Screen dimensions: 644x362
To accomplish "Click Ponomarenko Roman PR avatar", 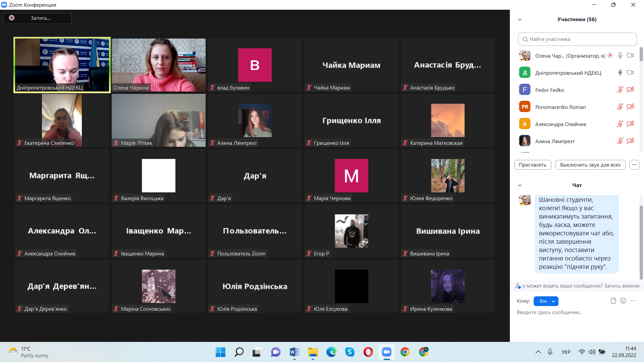I will pyautogui.click(x=525, y=107).
